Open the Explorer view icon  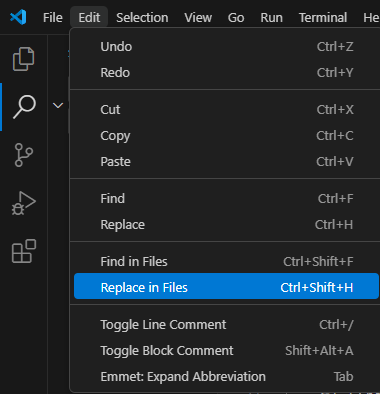point(23,59)
